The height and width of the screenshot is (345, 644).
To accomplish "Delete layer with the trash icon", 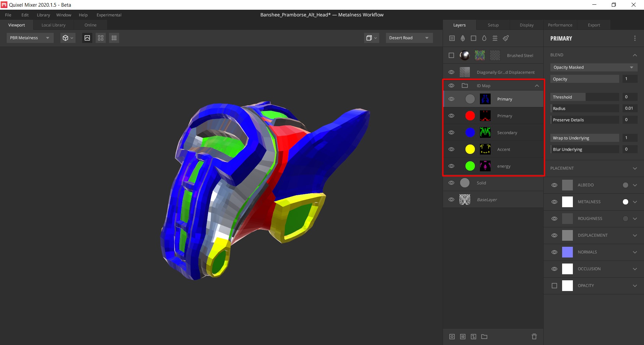I will click(534, 337).
